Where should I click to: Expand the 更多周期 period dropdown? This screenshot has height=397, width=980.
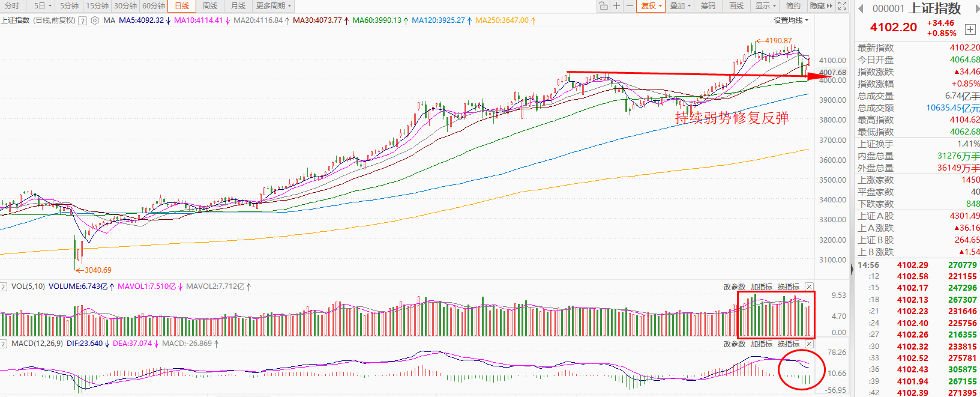273,6
